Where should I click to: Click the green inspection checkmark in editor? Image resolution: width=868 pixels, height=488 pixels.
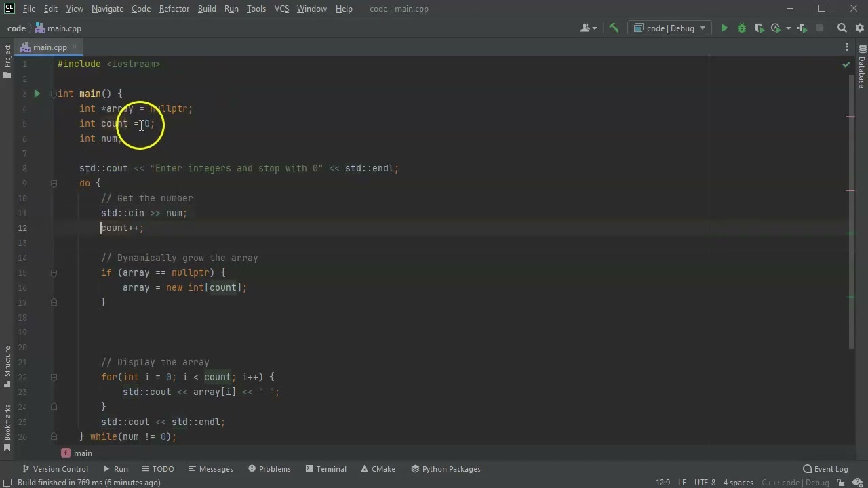pos(846,64)
